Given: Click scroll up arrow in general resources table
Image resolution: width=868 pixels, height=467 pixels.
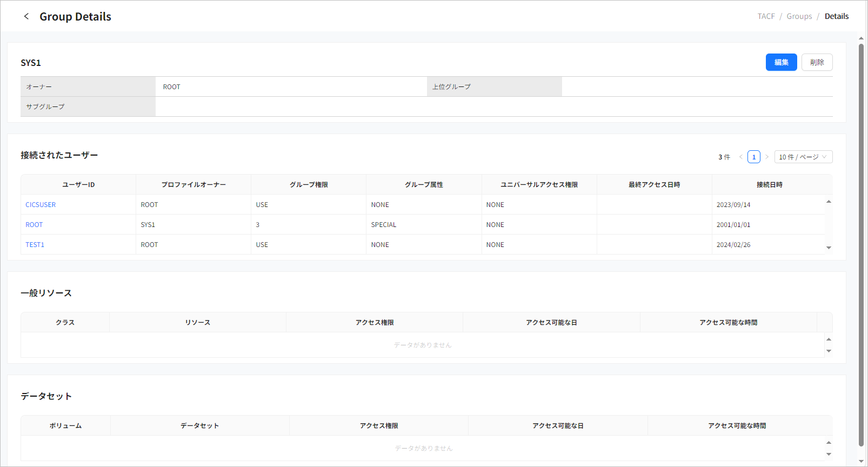Looking at the screenshot, I should (x=829, y=339).
